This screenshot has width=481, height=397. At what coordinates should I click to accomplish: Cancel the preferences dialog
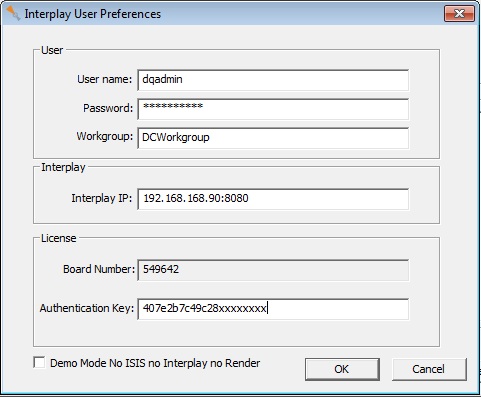point(429,369)
